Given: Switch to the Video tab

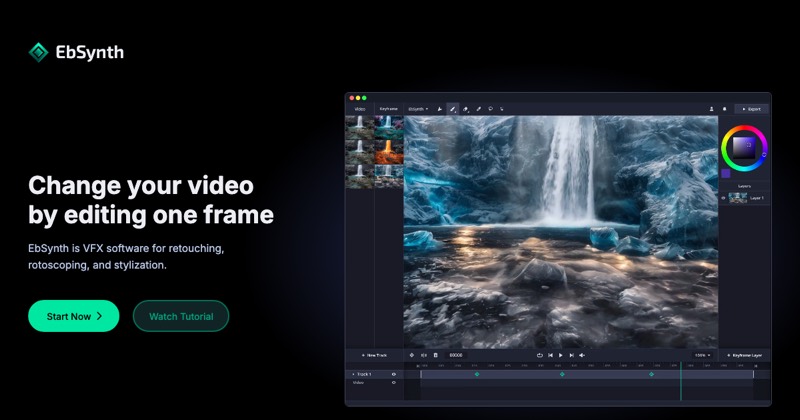Looking at the screenshot, I should coord(360,109).
